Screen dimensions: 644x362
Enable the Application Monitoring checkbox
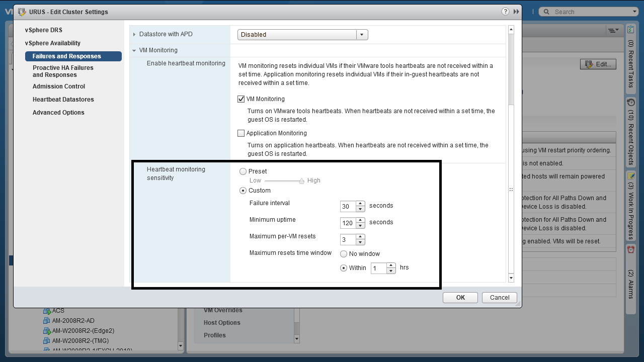coord(241,133)
